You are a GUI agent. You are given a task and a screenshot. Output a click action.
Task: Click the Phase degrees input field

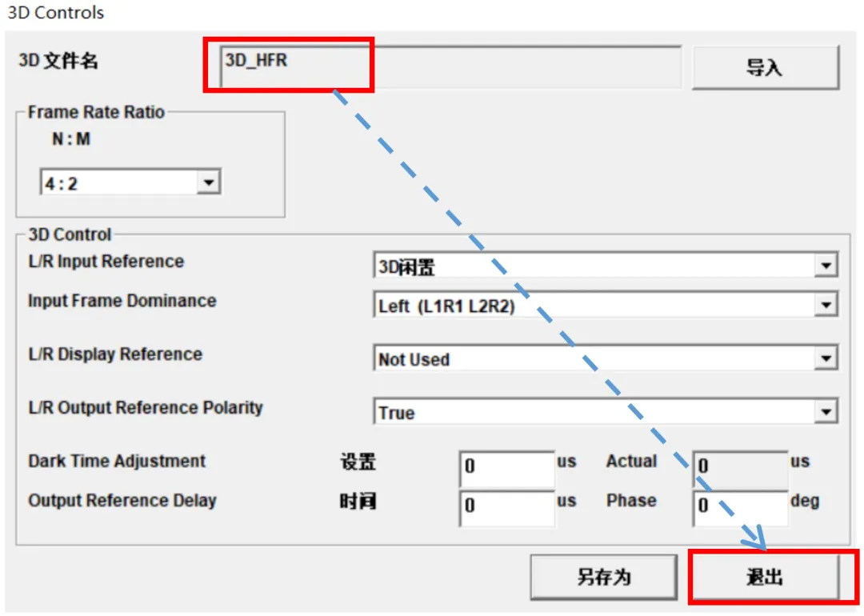(x=740, y=506)
